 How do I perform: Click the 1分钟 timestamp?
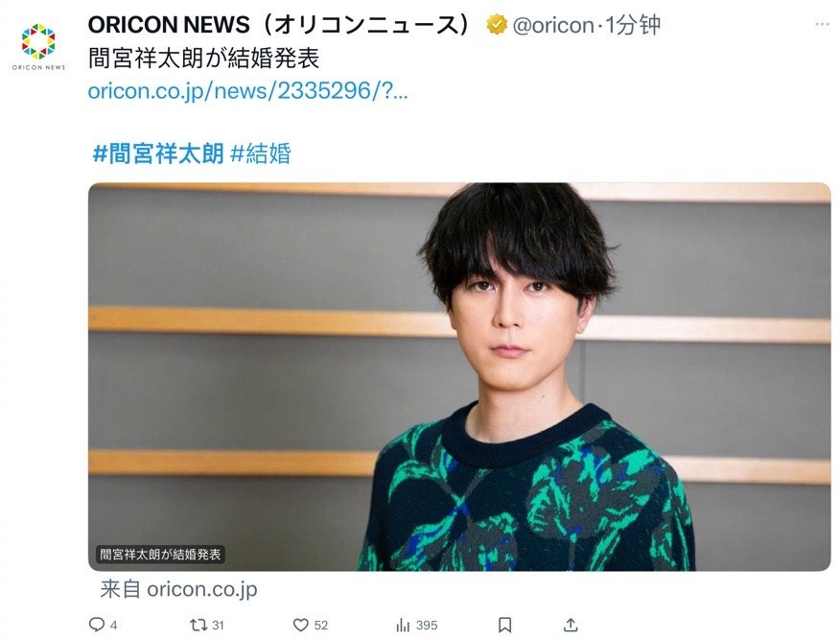click(x=632, y=25)
